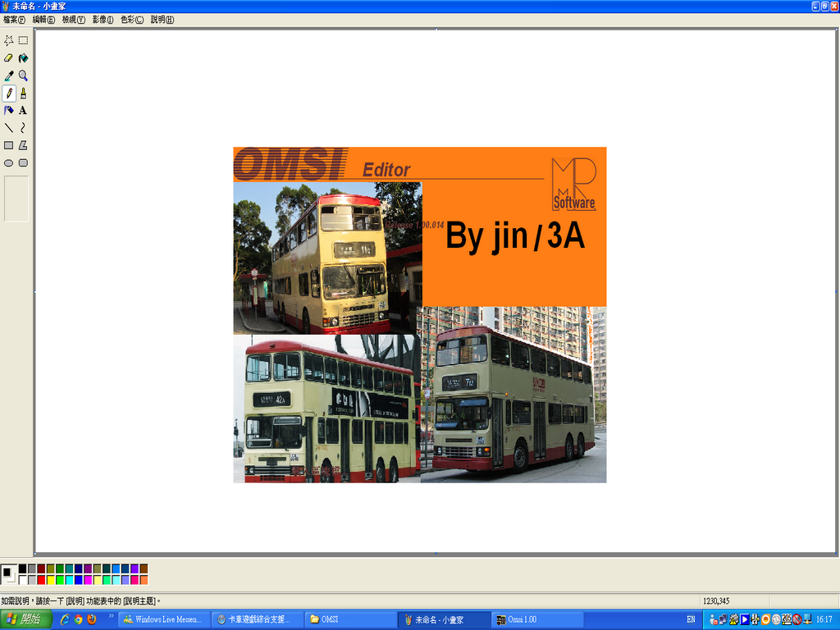Image resolution: width=840 pixels, height=630 pixels.
Task: Click the blue play-arrow tray icon
Action: (745, 620)
